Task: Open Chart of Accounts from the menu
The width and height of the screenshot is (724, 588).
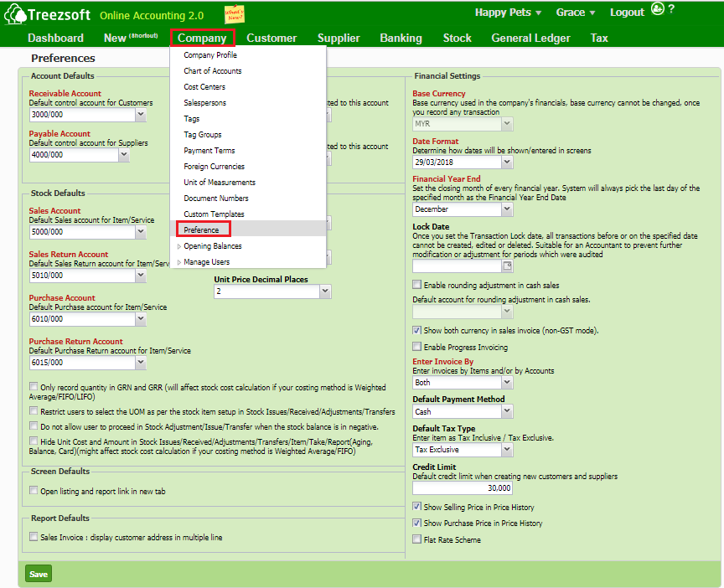Action: coord(210,70)
